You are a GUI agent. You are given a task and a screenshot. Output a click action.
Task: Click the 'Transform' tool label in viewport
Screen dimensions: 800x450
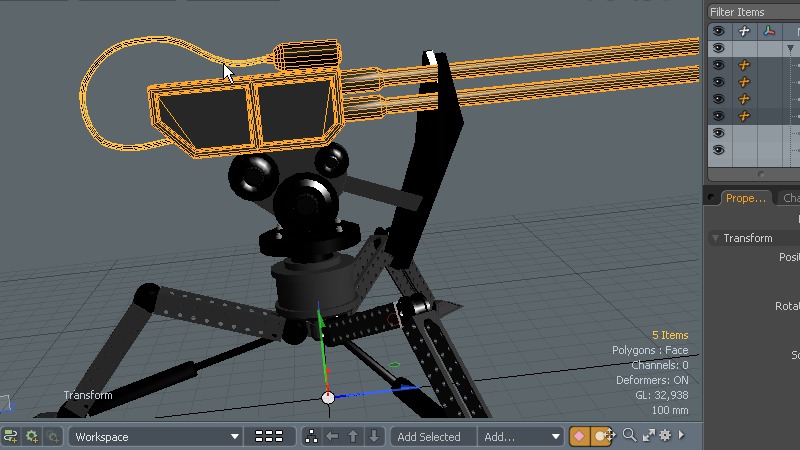88,395
